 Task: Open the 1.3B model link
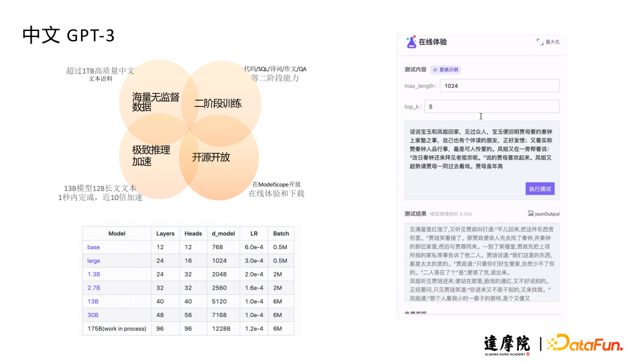(94, 274)
